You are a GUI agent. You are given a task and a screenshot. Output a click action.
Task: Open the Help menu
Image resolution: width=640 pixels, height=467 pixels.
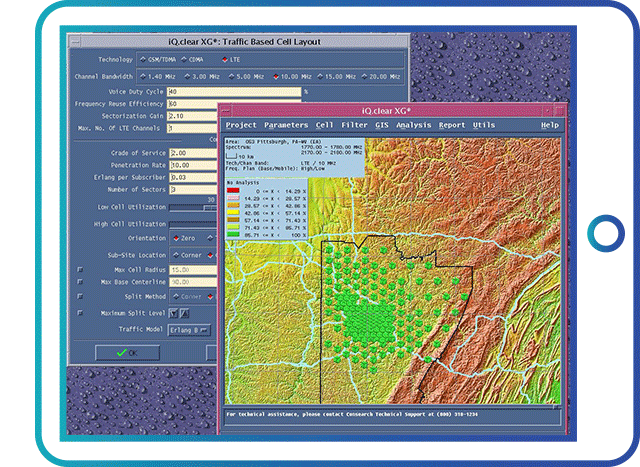point(550,125)
